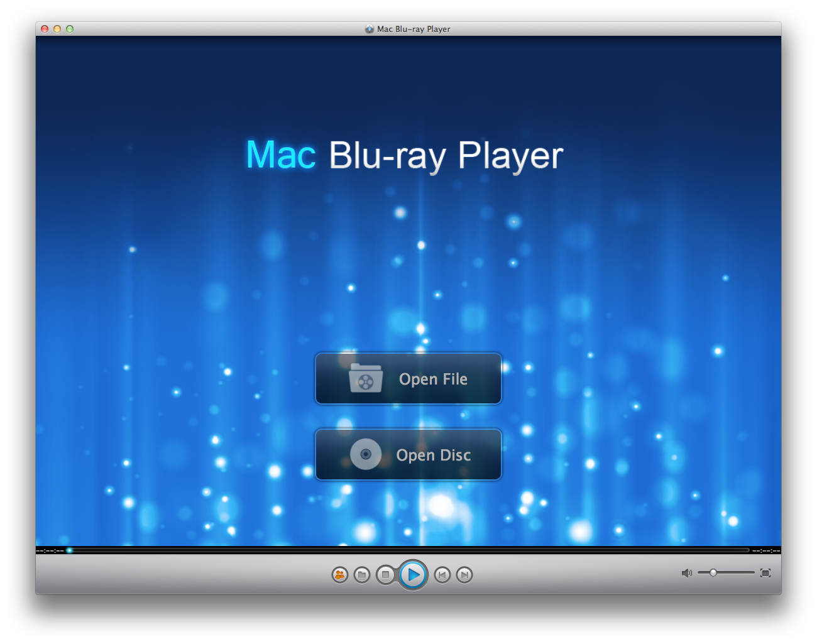Click the disc icon inside Open Disc
Screen dimensions: 817x644
pos(366,454)
